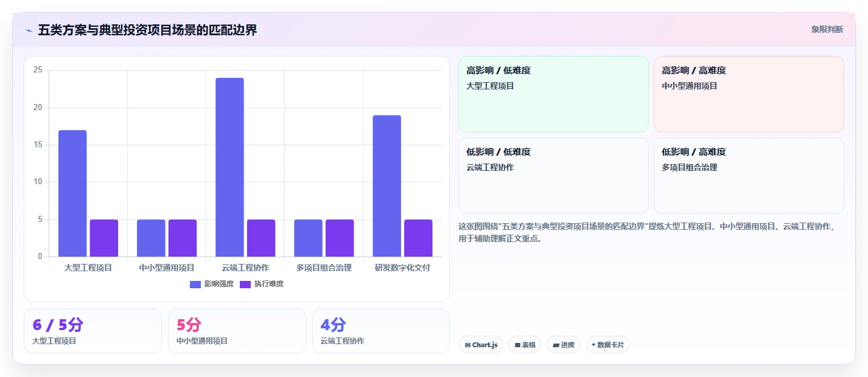Click the icon in the 进度 tag
Screen dimensions: 868x377
pos(556,345)
